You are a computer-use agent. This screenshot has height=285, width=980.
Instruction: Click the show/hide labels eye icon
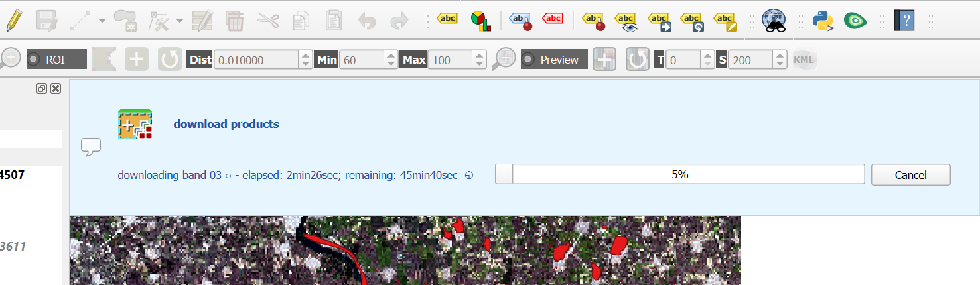[626, 21]
